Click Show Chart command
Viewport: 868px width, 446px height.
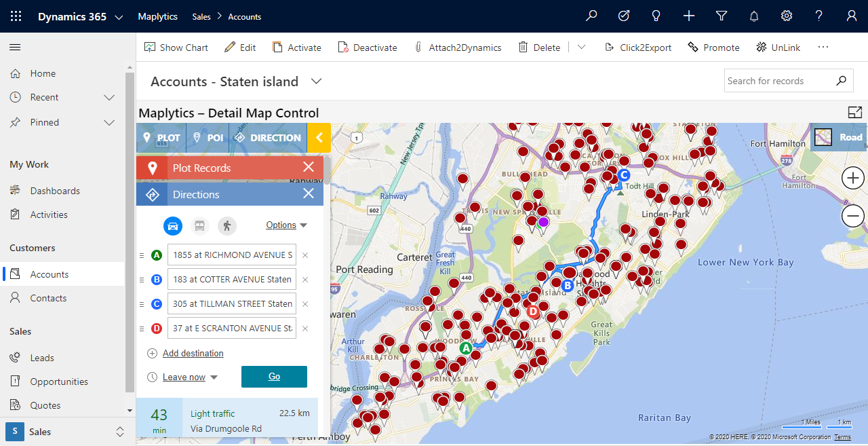(176, 48)
